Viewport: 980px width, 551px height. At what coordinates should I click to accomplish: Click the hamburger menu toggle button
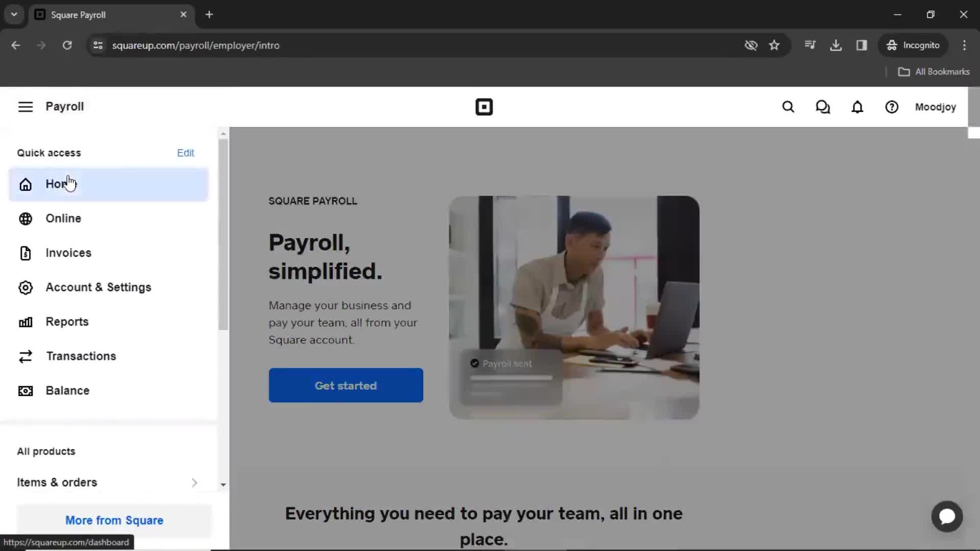coord(26,106)
